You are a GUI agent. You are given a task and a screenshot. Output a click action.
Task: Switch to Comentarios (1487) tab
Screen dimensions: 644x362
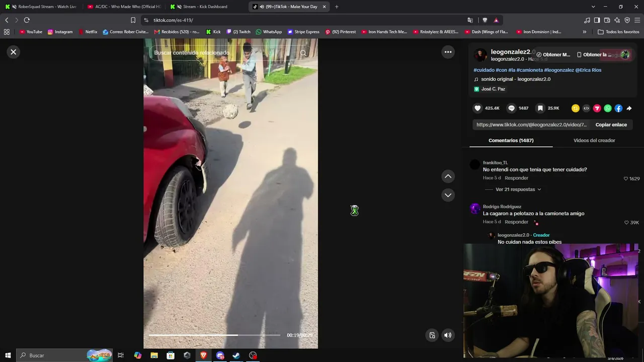coord(511,140)
